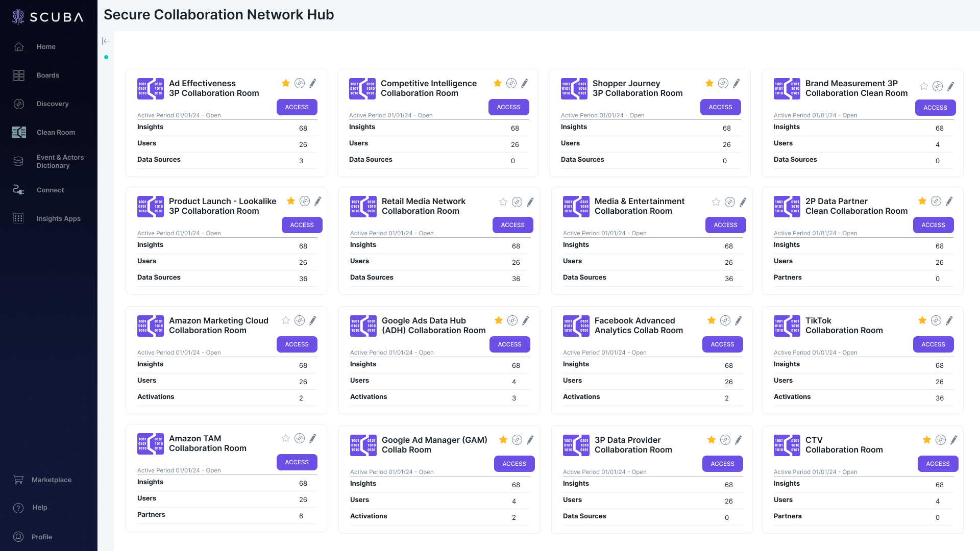Click Activations row in TikTok room

coord(864,397)
